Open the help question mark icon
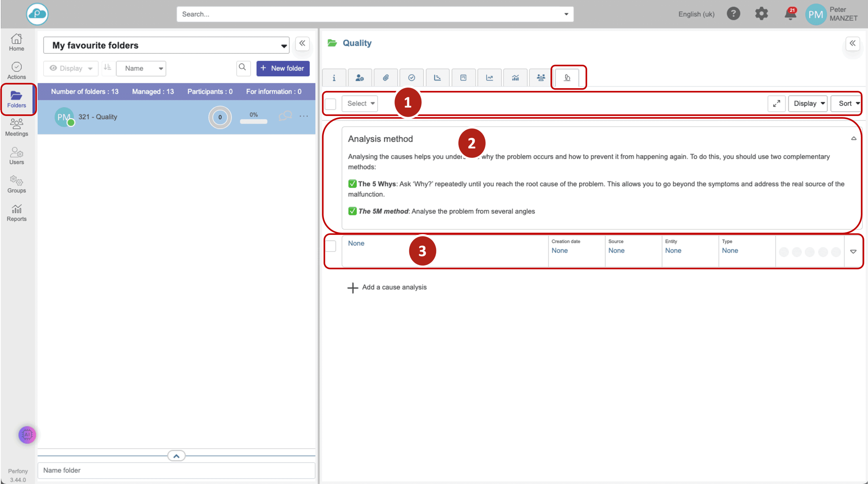 [733, 14]
